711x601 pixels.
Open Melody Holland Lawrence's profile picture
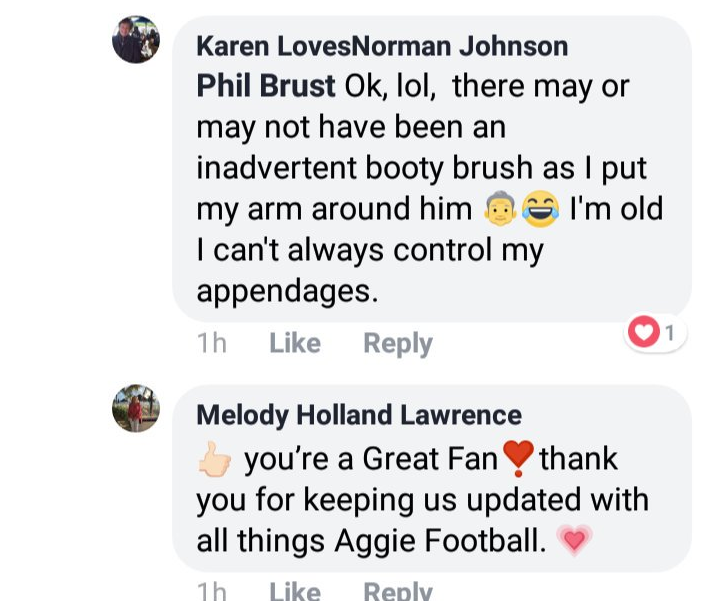[136, 408]
